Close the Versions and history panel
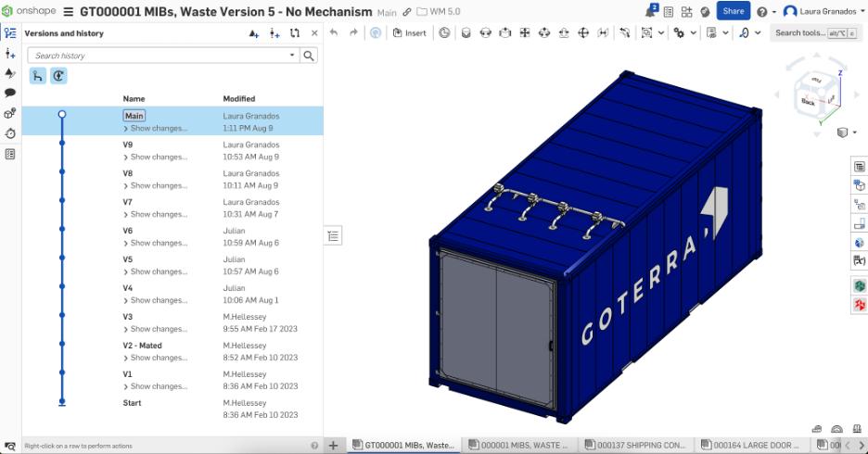Viewport: 868px width, 454px height. 314,33
